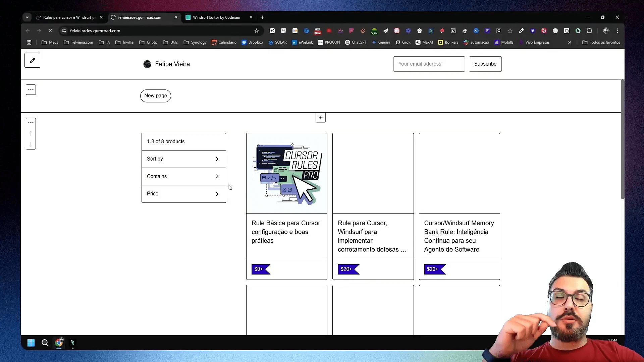
Task: Expand the Sort by filter
Action: [183, 159]
